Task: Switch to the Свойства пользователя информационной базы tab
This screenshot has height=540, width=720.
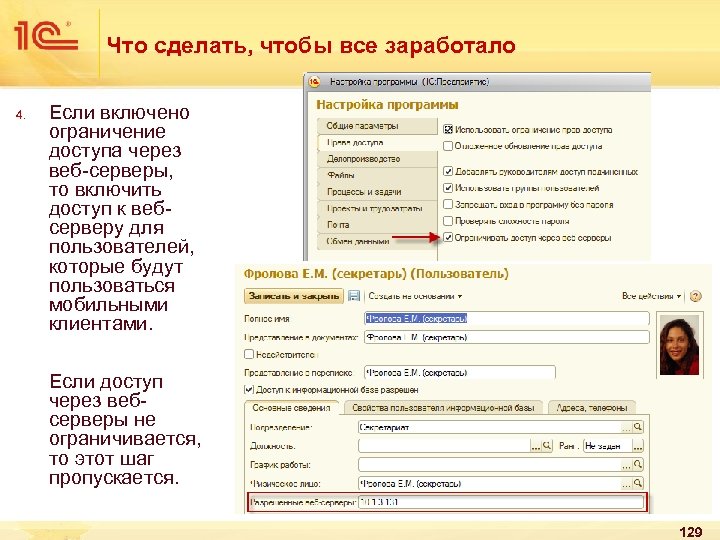Action: coord(443,408)
